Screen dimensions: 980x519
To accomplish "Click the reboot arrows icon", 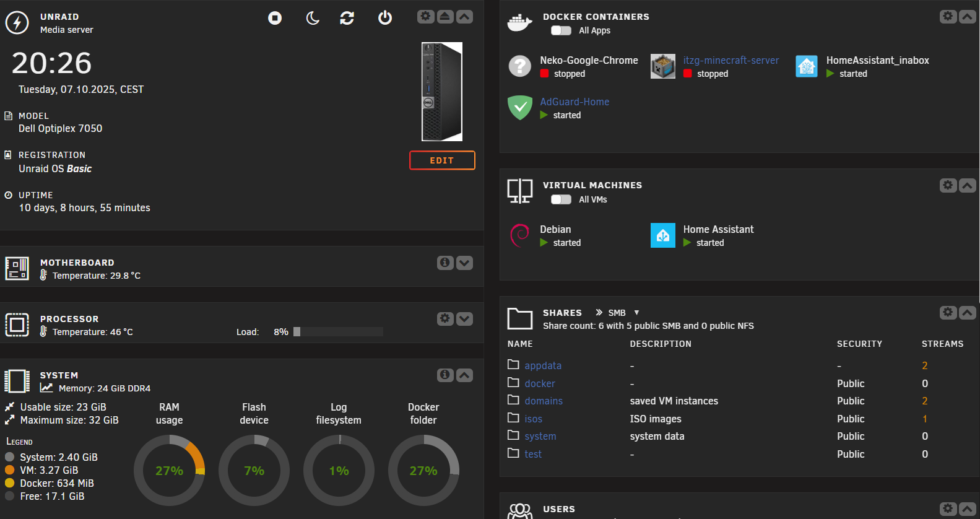I will pyautogui.click(x=347, y=18).
